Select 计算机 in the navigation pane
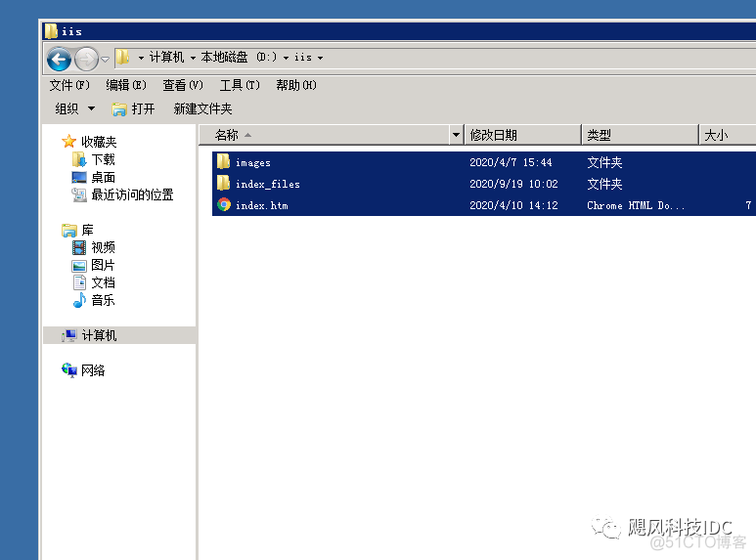756x560 pixels. click(x=99, y=335)
